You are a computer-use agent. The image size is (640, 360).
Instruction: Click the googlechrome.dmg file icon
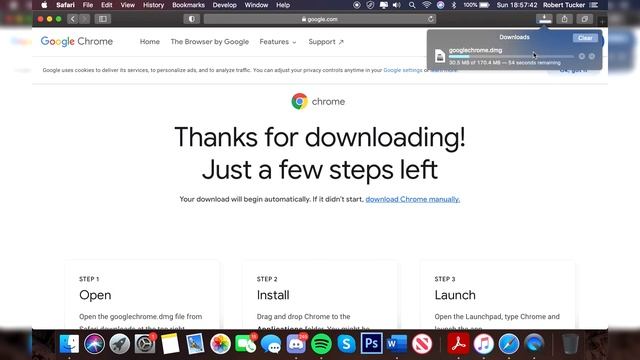pyautogui.click(x=440, y=56)
